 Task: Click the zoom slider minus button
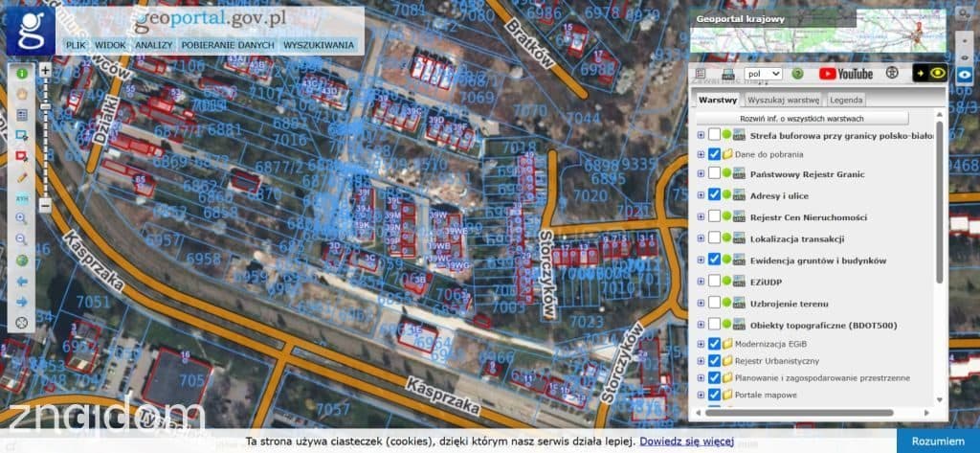45,205
